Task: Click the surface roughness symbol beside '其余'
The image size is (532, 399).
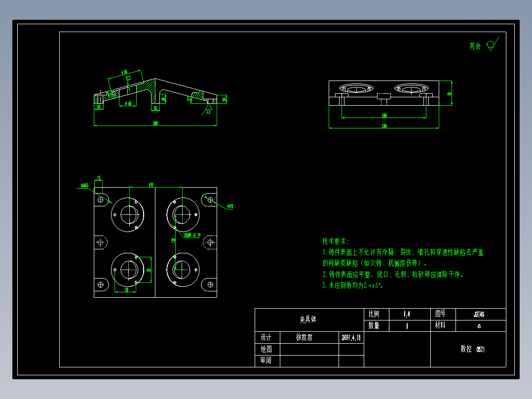Action: click(x=493, y=44)
